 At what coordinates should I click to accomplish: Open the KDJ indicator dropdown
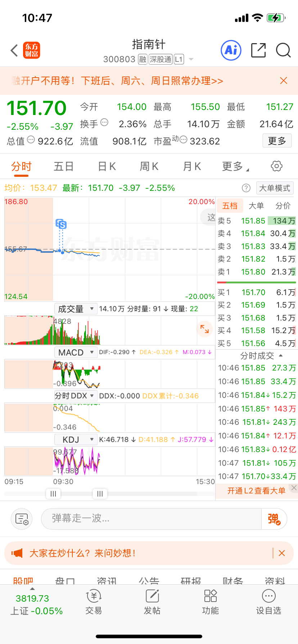tap(76, 440)
